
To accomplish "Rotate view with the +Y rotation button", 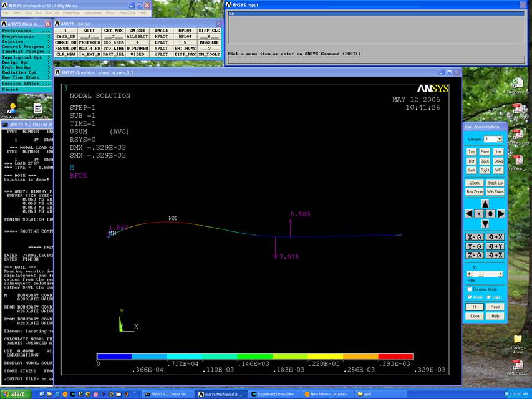I will click(494, 246).
